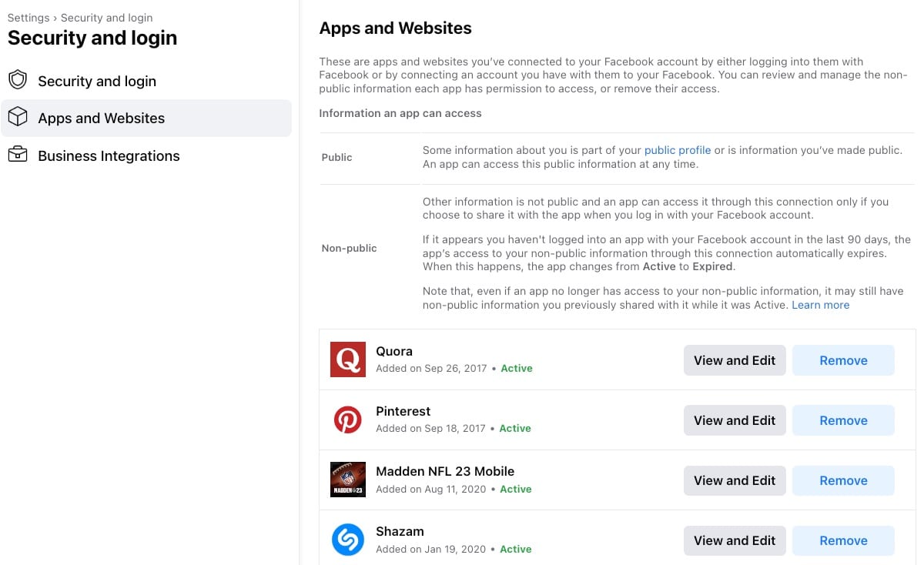This screenshot has width=924, height=565.
Task: Click the Active status for Madden NFL
Action: [516, 489]
